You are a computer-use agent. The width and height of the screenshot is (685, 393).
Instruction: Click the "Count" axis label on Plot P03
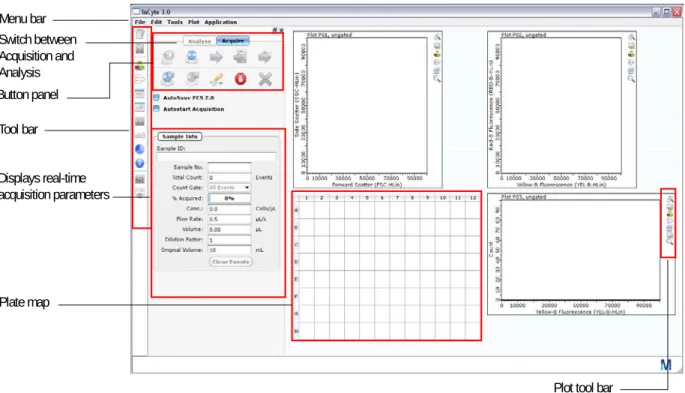click(491, 250)
